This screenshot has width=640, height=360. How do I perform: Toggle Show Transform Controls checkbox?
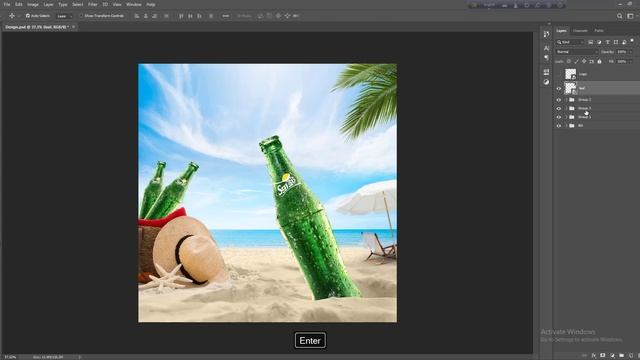pyautogui.click(x=81, y=16)
